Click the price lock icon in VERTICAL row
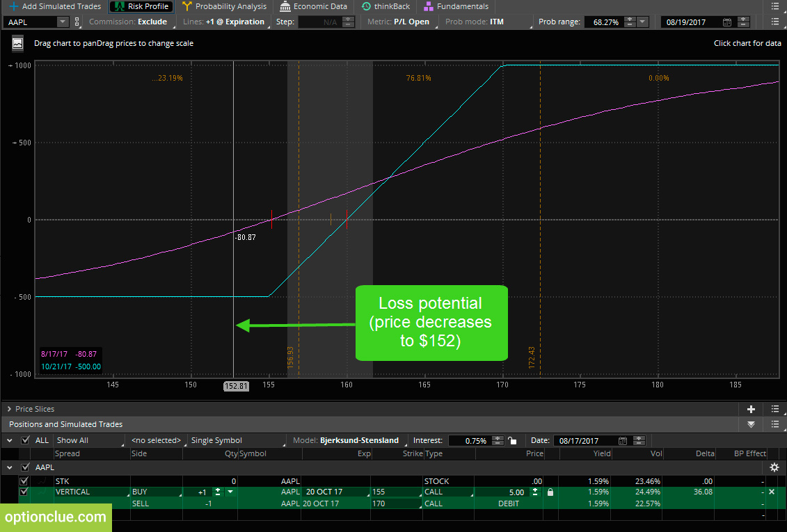787x532 pixels. 550,492
